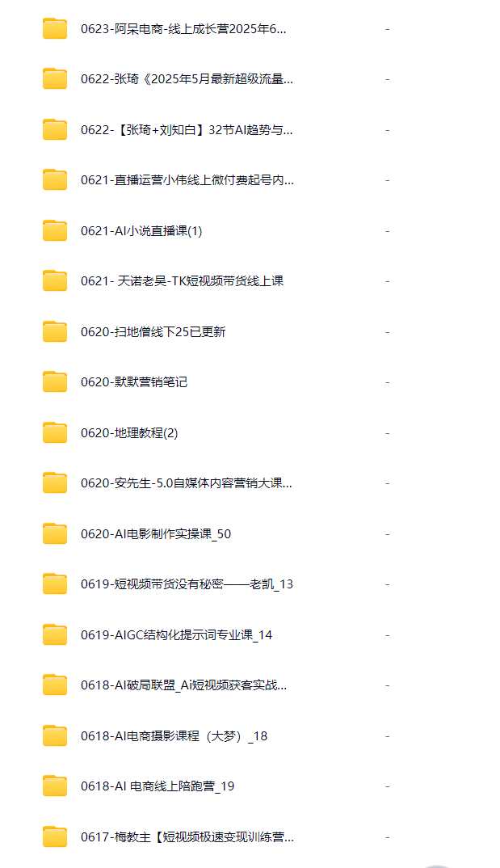This screenshot has width=500, height=868.
Task: Select 0618-AI电商摄影课程（大梦）_18 item
Action: [174, 735]
